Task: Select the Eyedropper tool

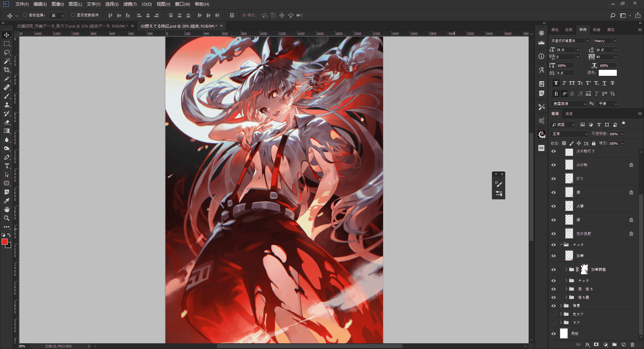Action: 7,201
